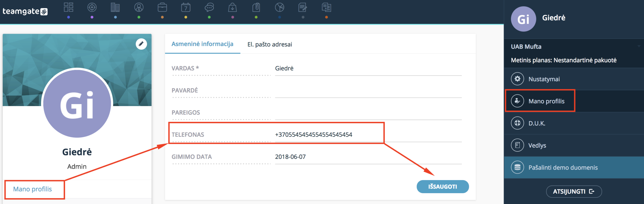644x204 pixels.
Task: Select Pašalinti demo duomenis menu entry
Action: [574, 167]
